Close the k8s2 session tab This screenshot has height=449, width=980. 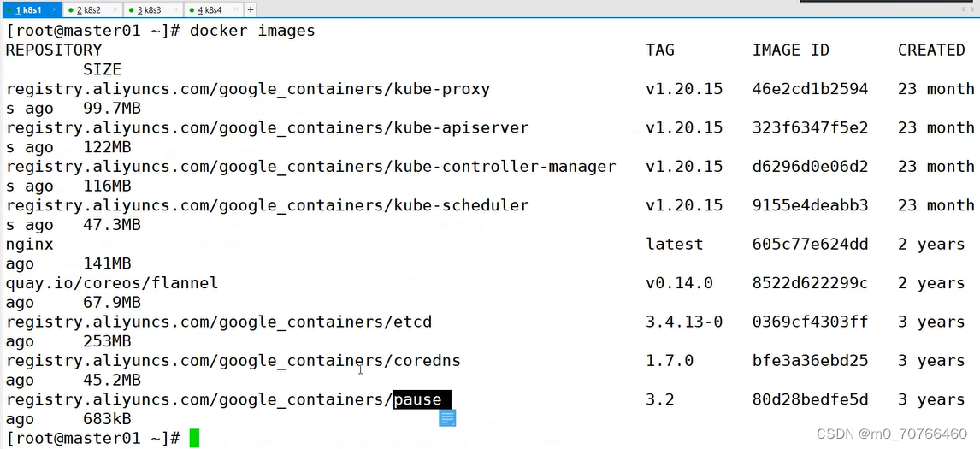pyautogui.click(x=115, y=10)
